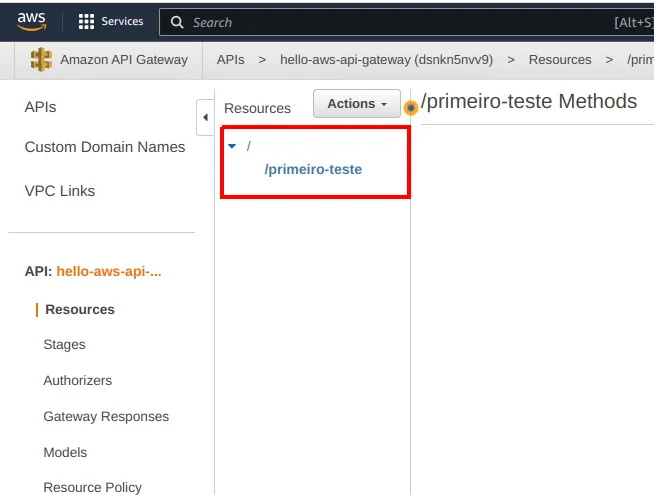Click the Resources breadcrumb link
The height and width of the screenshot is (495, 654).
[560, 60]
